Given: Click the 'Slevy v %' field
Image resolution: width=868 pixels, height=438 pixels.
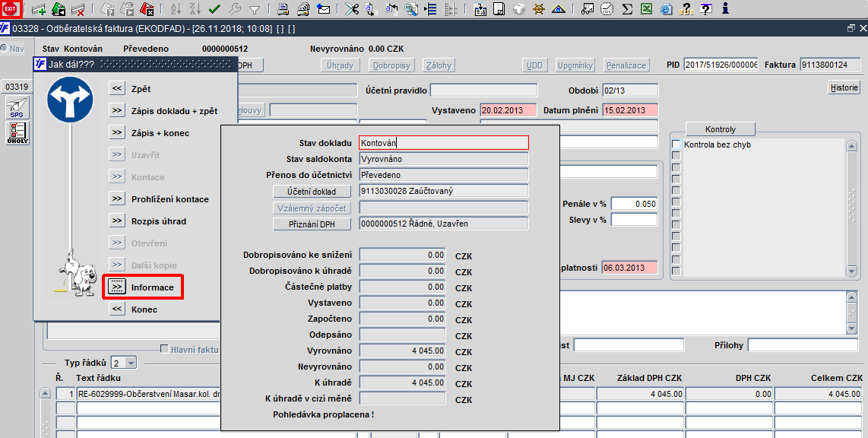Looking at the screenshot, I should click(634, 219).
